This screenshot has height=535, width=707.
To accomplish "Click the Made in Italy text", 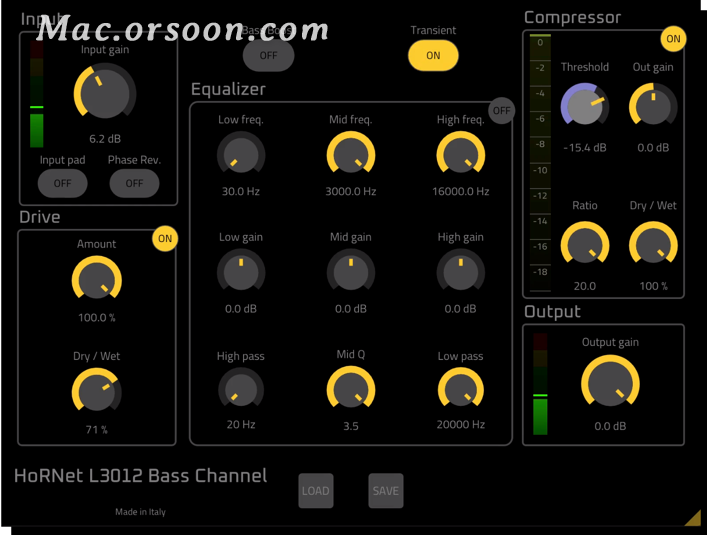I will tap(140, 512).
